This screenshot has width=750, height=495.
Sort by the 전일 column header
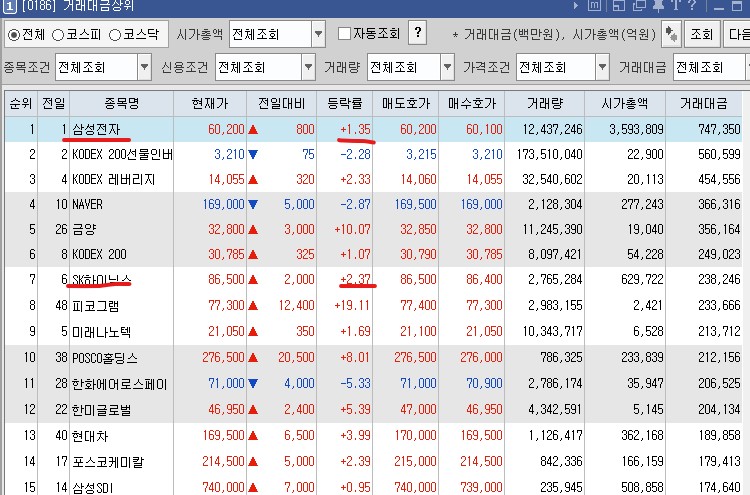pyautogui.click(x=54, y=103)
